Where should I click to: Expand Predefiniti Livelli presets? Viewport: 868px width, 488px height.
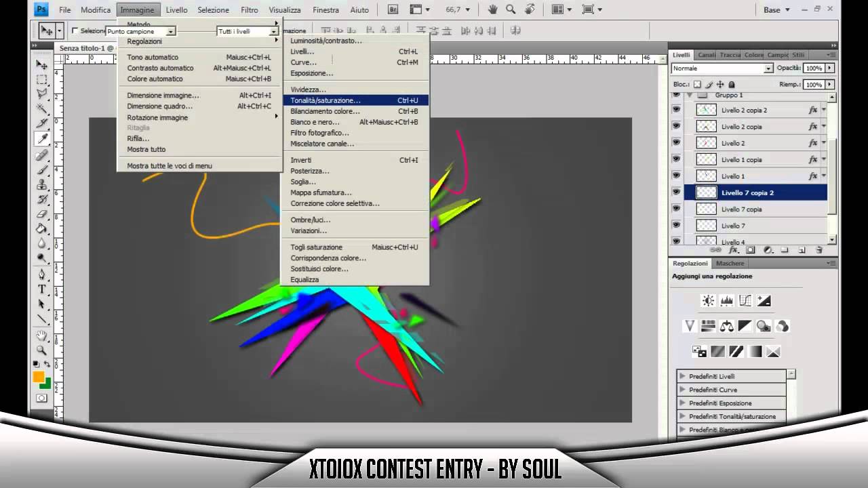682,376
